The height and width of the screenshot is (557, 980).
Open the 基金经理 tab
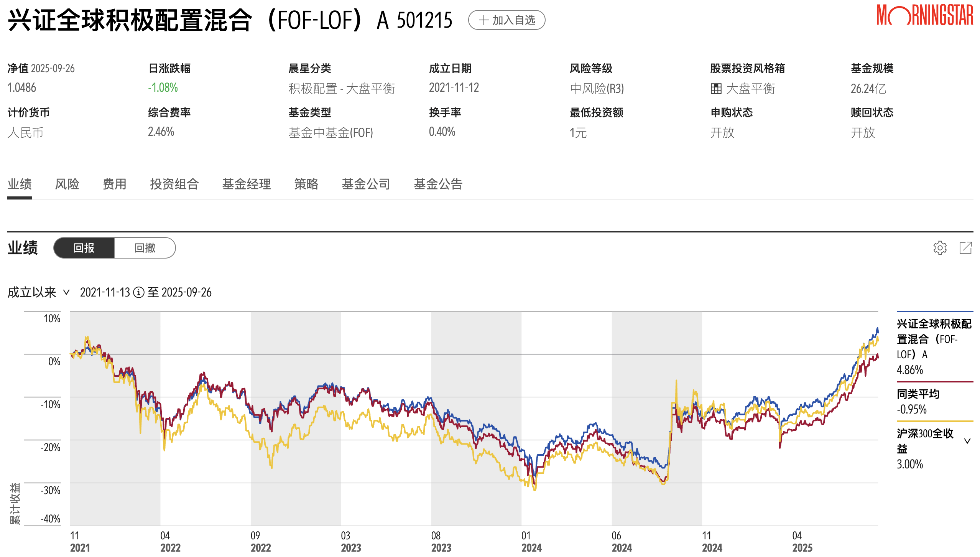pos(247,184)
